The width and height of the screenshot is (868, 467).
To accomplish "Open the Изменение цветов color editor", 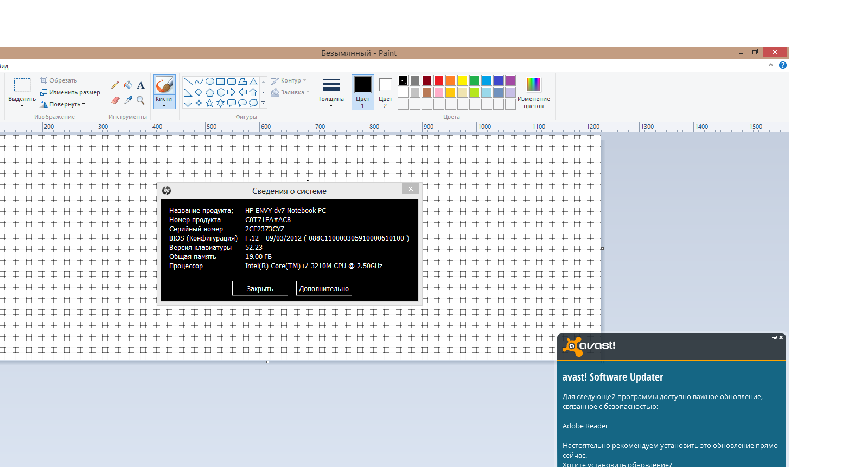I will 533,92.
